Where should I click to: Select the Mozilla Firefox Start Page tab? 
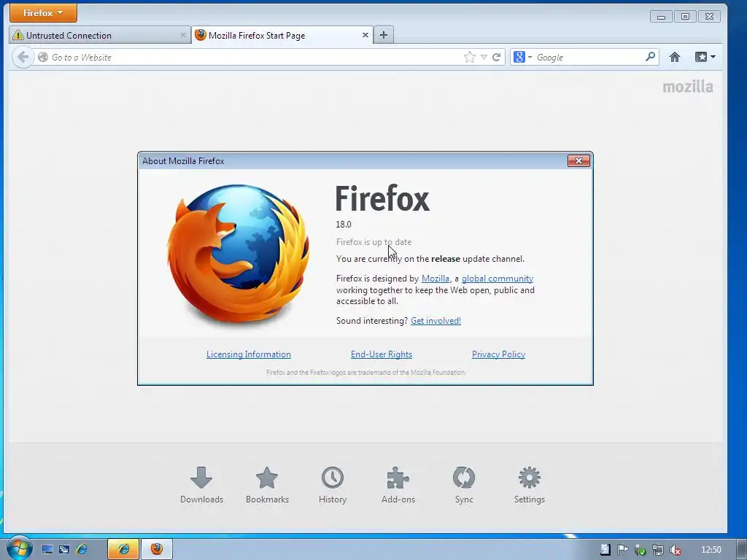282,35
